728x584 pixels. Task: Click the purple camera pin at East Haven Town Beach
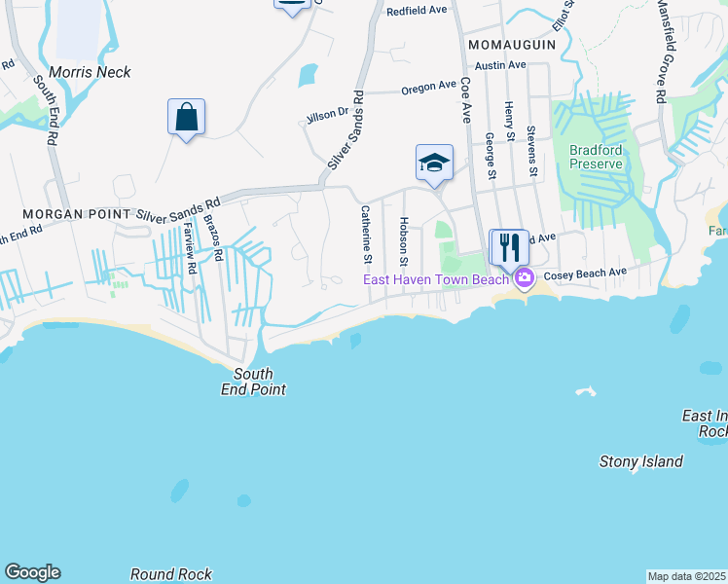(525, 280)
